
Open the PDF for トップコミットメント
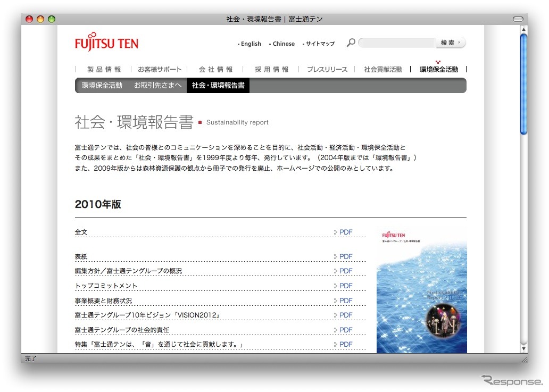[345, 286]
